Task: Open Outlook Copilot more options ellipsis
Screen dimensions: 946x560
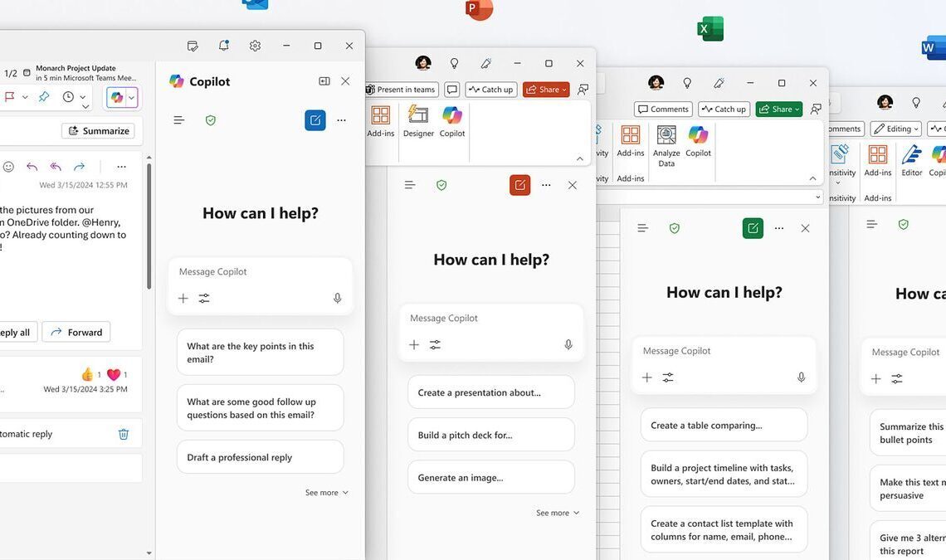Action: (x=342, y=120)
